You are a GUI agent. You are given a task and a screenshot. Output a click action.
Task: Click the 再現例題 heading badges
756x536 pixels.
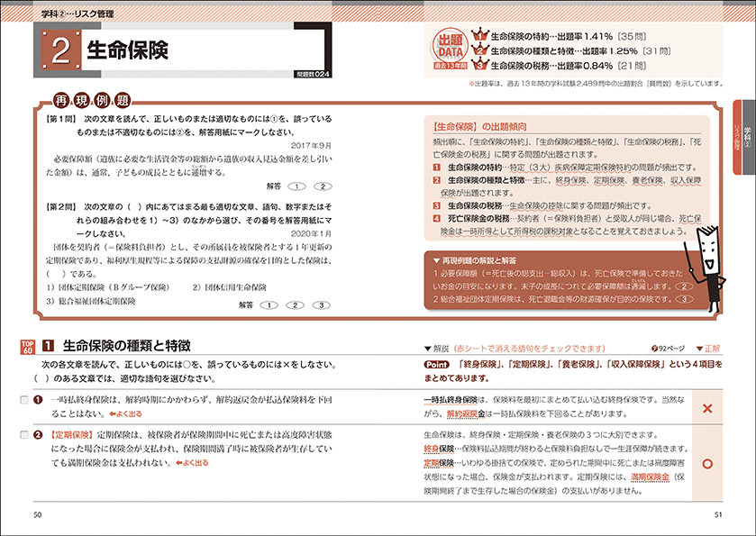click(92, 101)
